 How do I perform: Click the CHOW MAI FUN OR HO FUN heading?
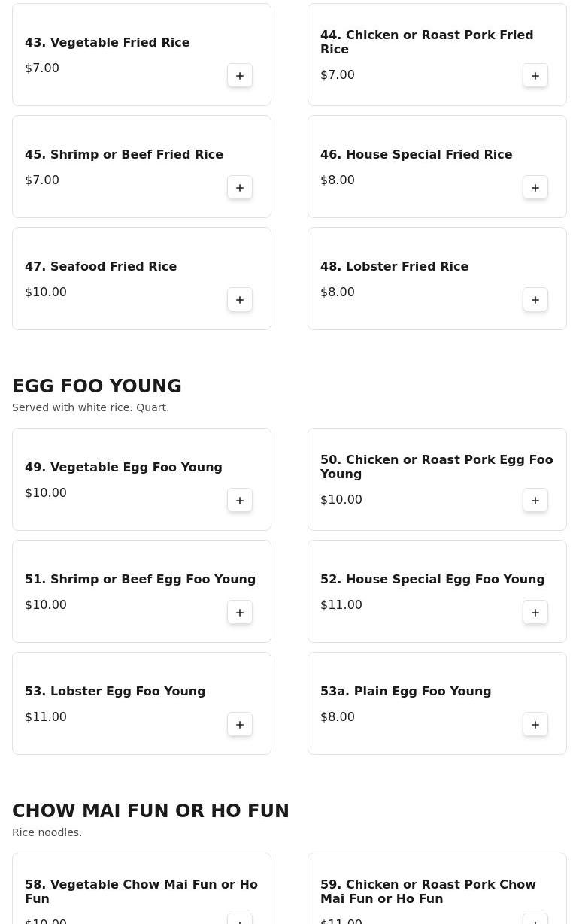(x=150, y=810)
